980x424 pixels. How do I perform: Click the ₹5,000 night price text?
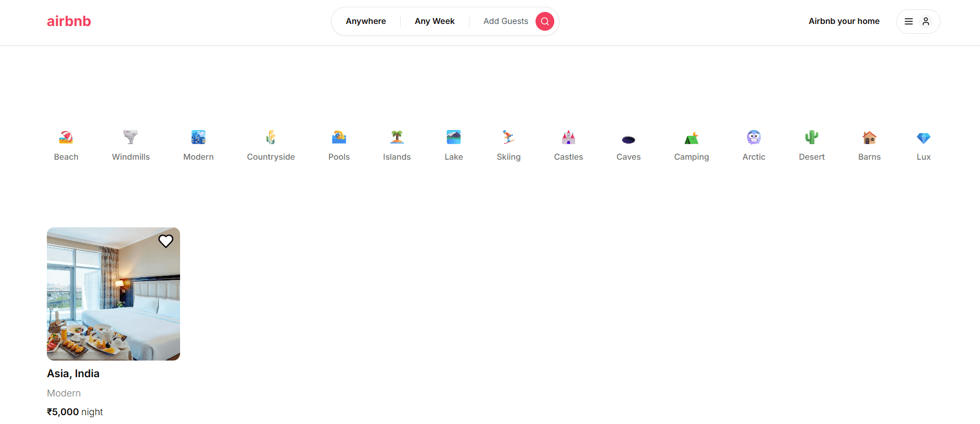tap(75, 412)
